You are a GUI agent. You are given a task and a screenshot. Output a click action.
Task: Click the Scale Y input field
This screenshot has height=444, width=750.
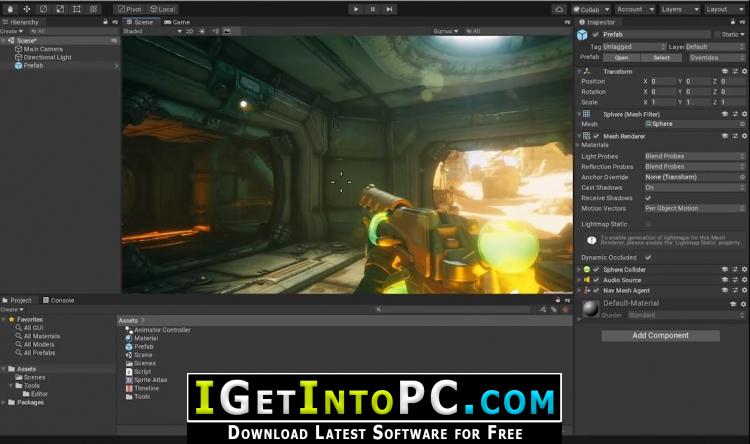tap(697, 102)
